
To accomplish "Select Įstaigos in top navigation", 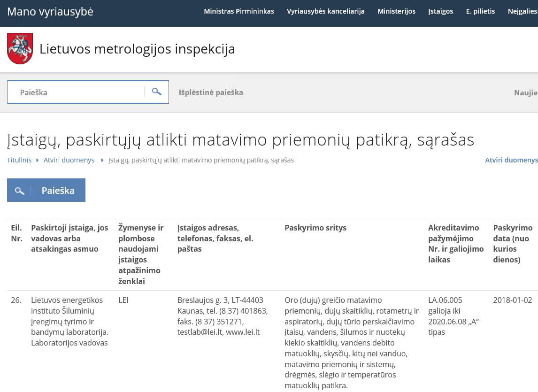I will [440, 11].
